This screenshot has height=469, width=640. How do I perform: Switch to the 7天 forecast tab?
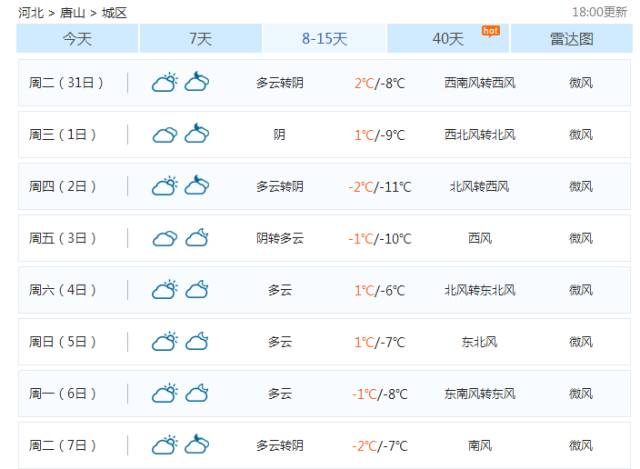[x=201, y=39]
